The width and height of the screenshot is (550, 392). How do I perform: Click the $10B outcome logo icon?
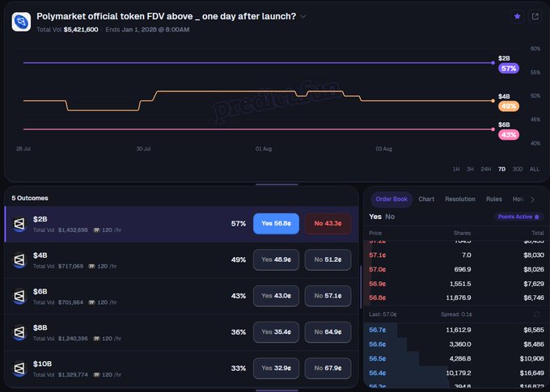pyautogui.click(x=19, y=369)
